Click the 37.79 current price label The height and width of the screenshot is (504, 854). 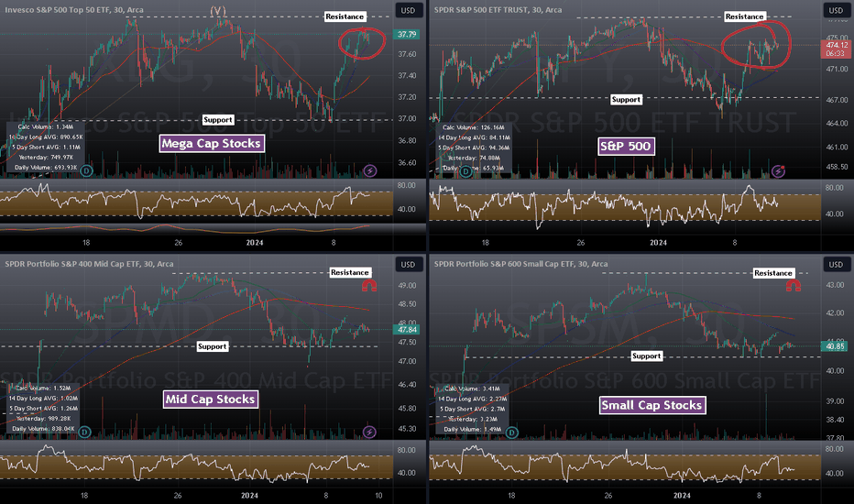pyautogui.click(x=406, y=34)
